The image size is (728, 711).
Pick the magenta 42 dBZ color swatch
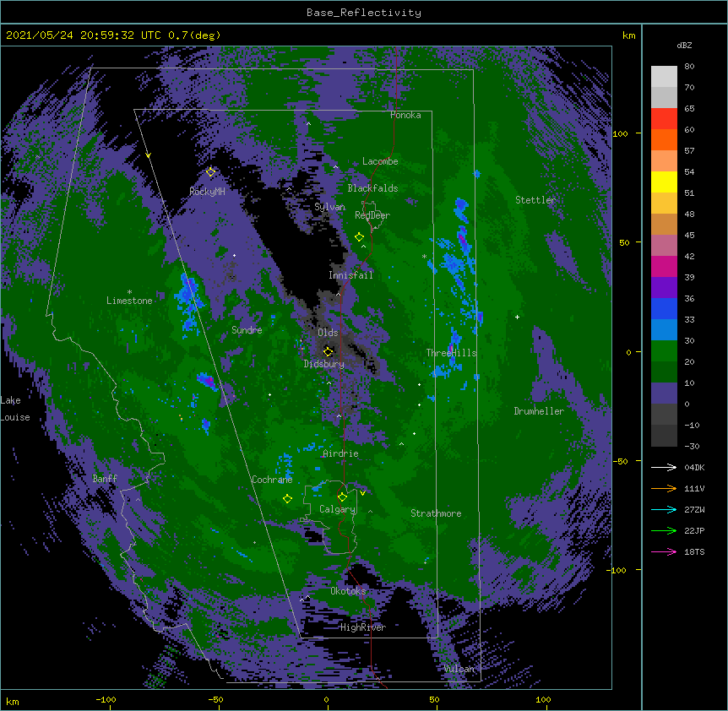[x=664, y=266]
